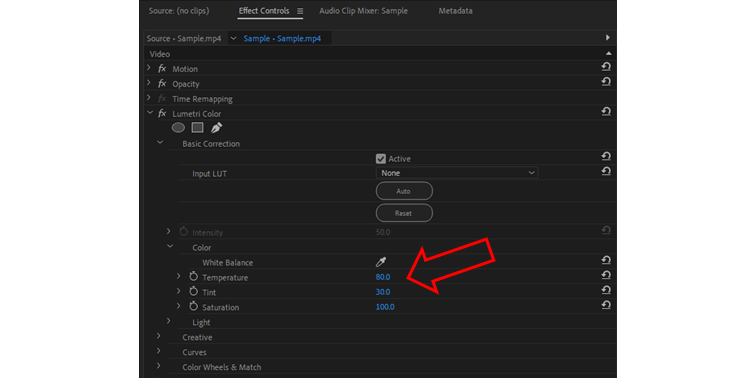Viewport: 756px width, 378px height.
Task: Expand the Opacity effect
Action: coord(149,83)
